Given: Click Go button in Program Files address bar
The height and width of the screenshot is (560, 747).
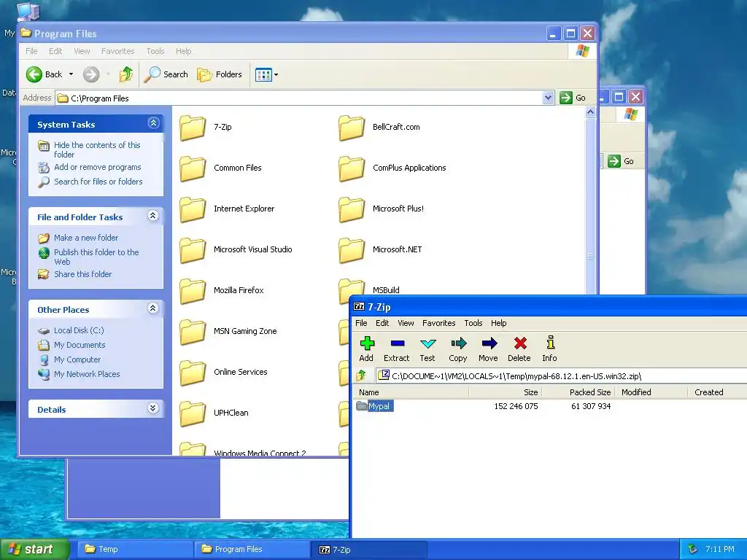Looking at the screenshot, I should click(x=573, y=98).
